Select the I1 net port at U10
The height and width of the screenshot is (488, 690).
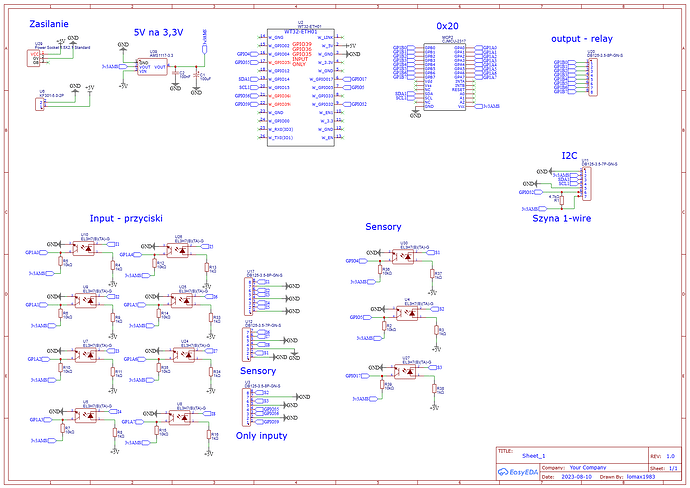(114, 244)
